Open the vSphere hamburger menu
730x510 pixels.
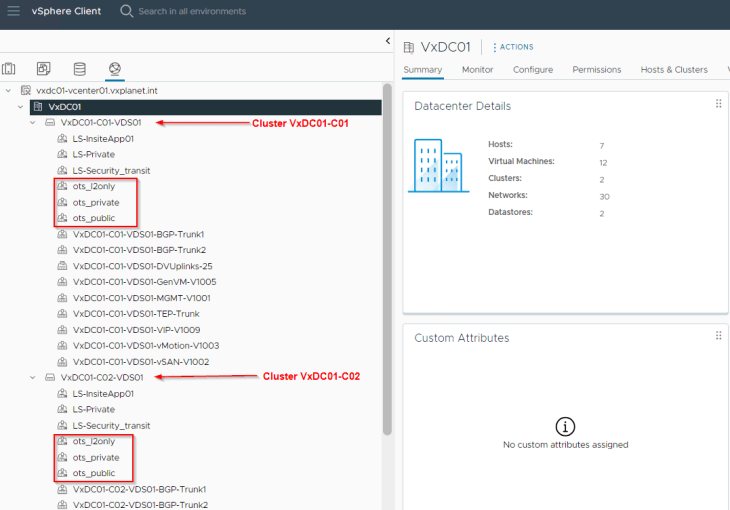tap(14, 11)
